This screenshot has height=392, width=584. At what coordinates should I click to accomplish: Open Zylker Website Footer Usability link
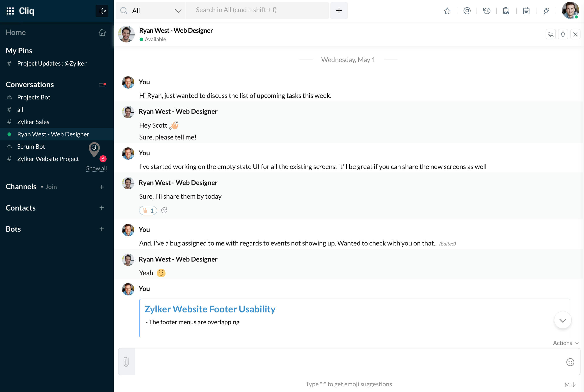210,309
